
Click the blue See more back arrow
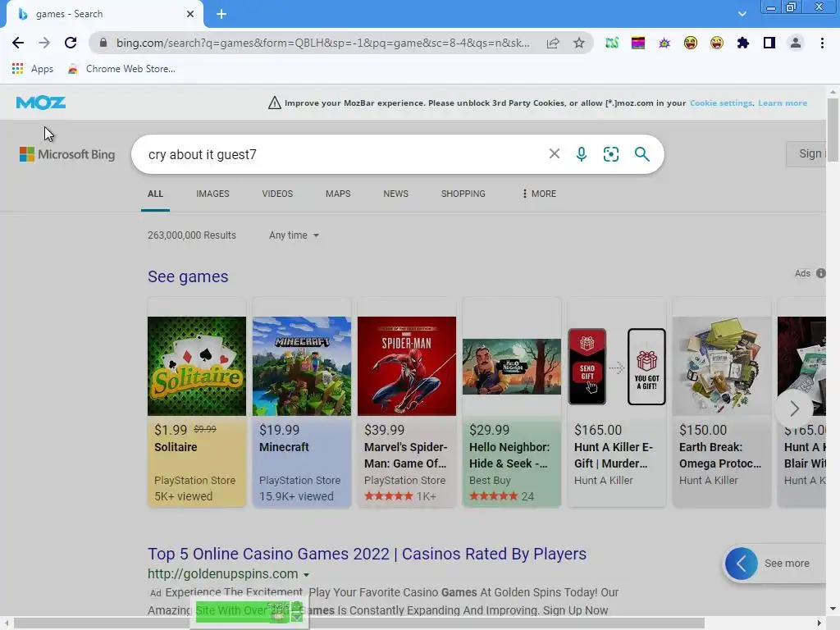coord(741,563)
